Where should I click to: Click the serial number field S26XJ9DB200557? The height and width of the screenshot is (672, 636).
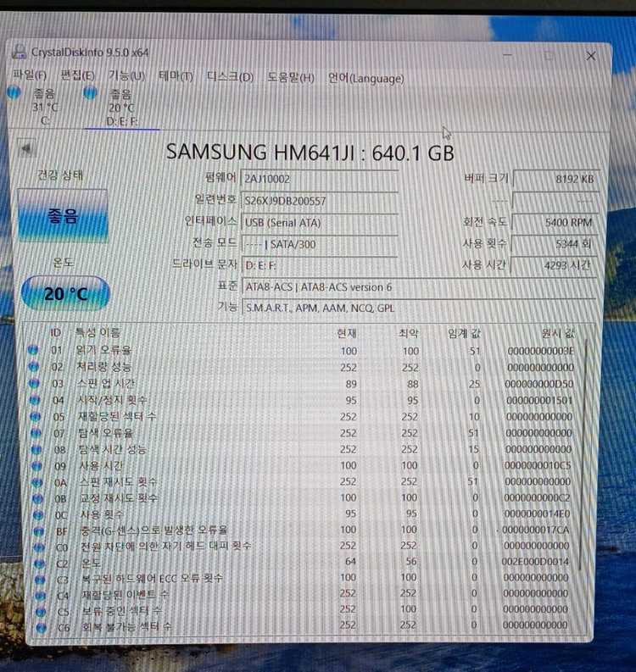320,201
